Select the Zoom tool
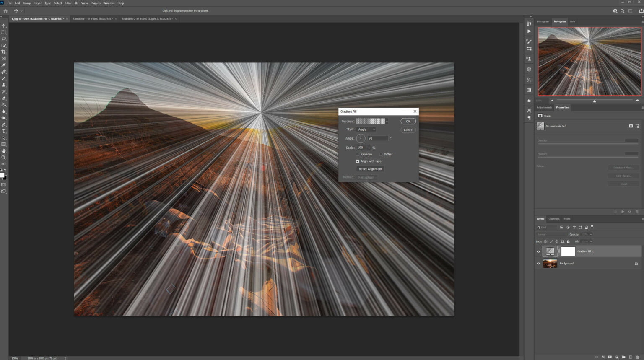 pyautogui.click(x=4, y=158)
